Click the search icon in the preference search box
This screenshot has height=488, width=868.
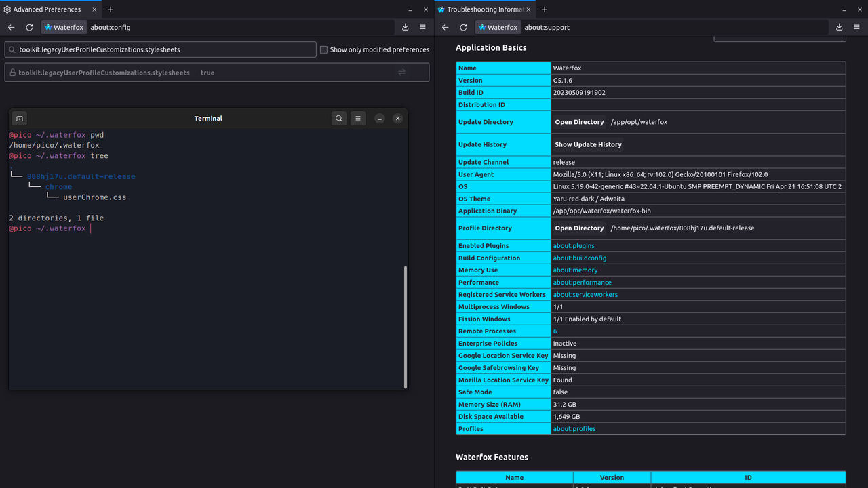click(x=13, y=49)
